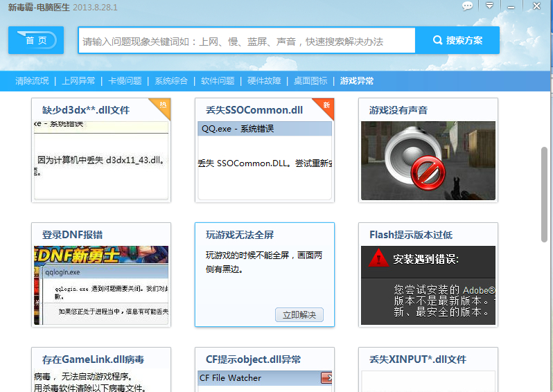
Task: Minimize the 电脑医生 window
Action: point(511,7)
